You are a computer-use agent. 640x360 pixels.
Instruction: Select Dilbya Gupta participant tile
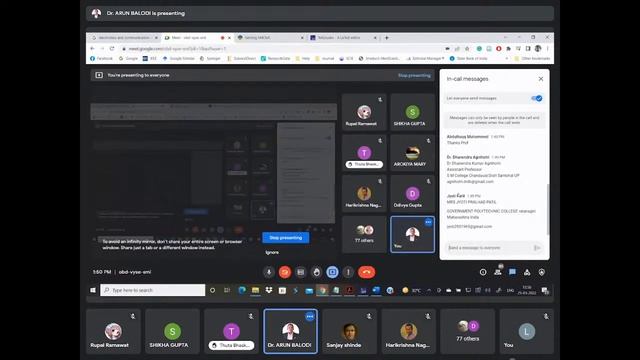(x=412, y=193)
